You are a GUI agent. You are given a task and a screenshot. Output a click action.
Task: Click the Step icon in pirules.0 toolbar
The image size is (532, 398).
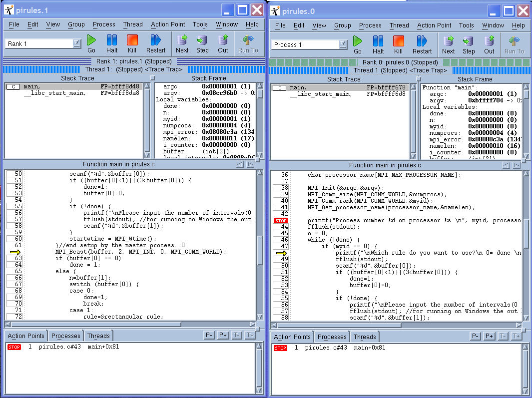point(469,44)
